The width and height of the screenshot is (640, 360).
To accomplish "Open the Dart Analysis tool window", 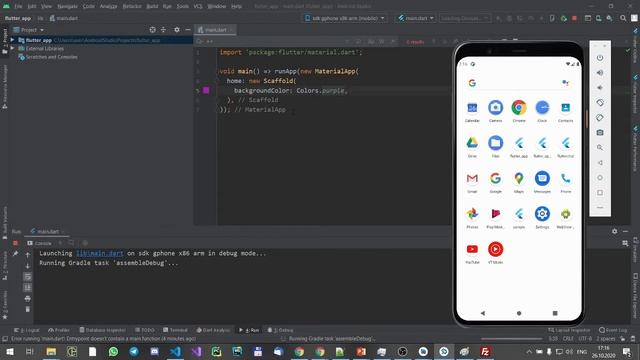I will (213, 330).
